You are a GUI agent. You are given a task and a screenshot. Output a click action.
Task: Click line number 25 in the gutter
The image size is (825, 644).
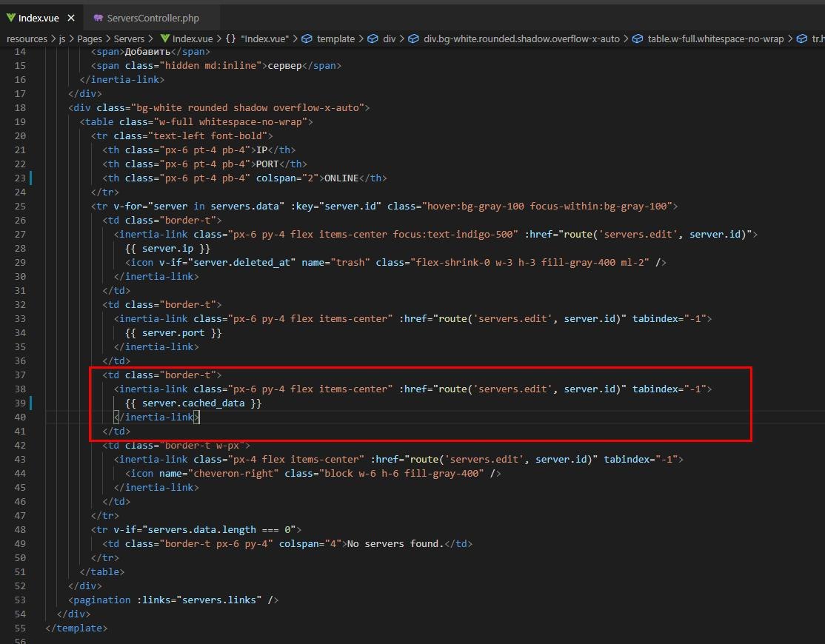pyautogui.click(x=20, y=206)
